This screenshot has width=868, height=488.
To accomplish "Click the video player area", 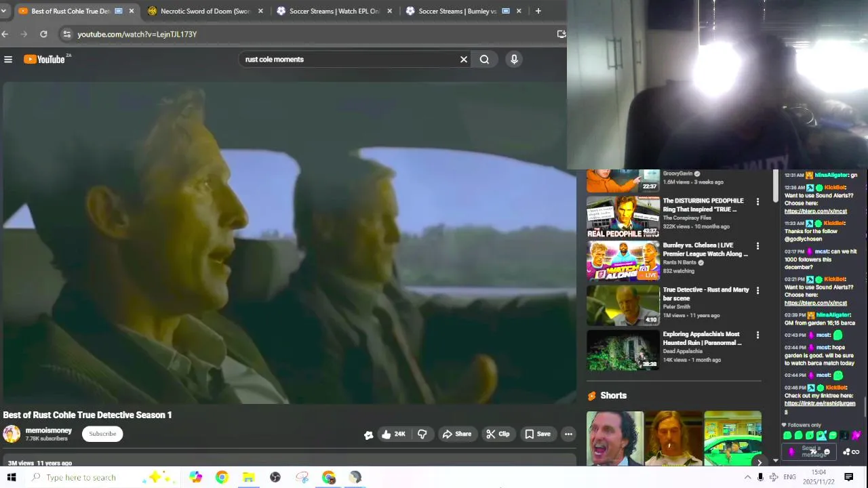I will click(x=288, y=243).
